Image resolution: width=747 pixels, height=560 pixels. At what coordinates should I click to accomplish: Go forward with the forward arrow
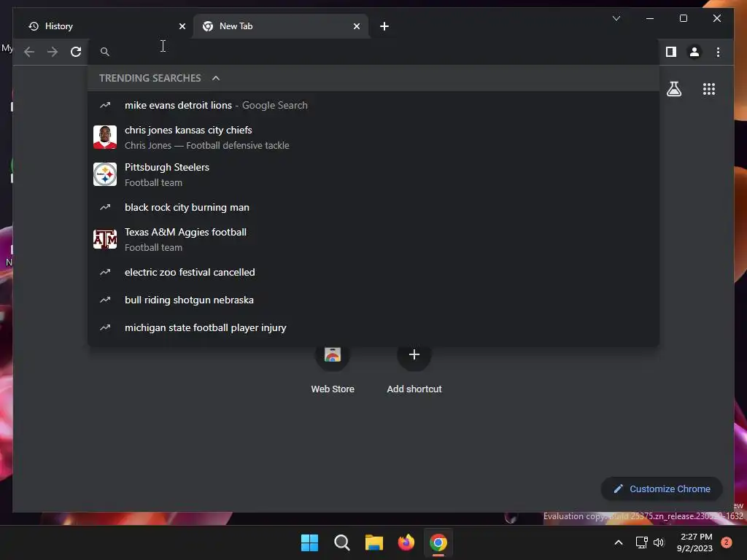click(x=53, y=52)
